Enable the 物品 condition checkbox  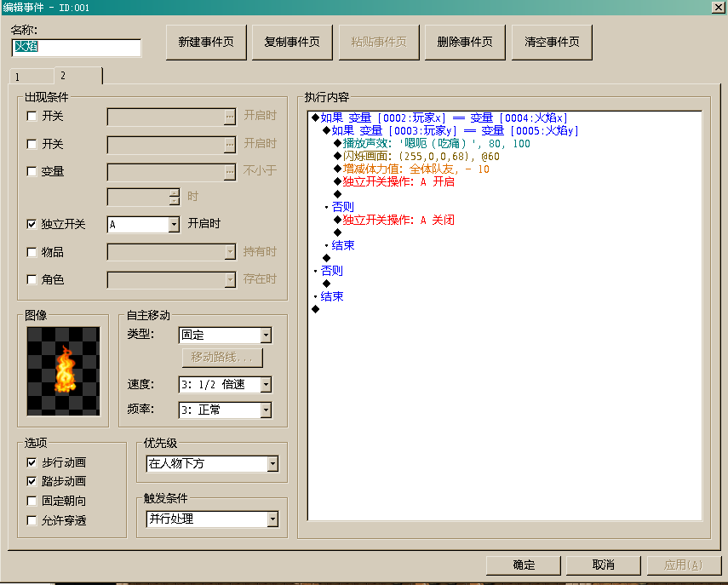[x=32, y=252]
